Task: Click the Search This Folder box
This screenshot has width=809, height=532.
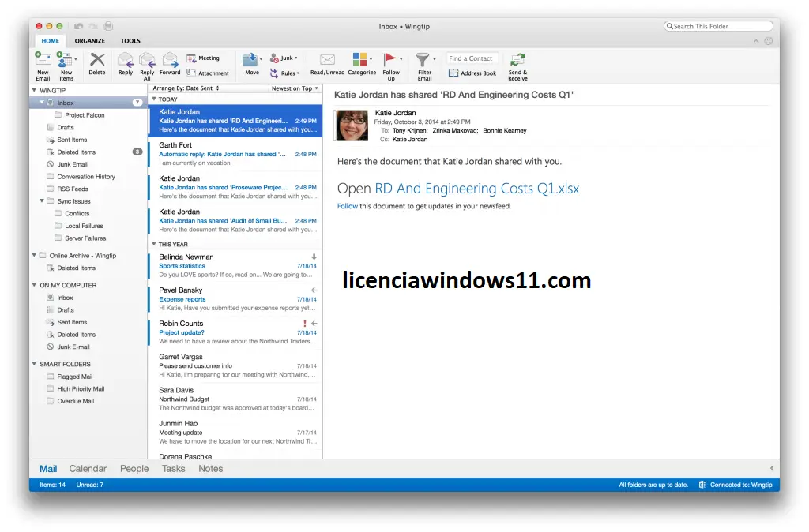Action: pyautogui.click(x=718, y=26)
